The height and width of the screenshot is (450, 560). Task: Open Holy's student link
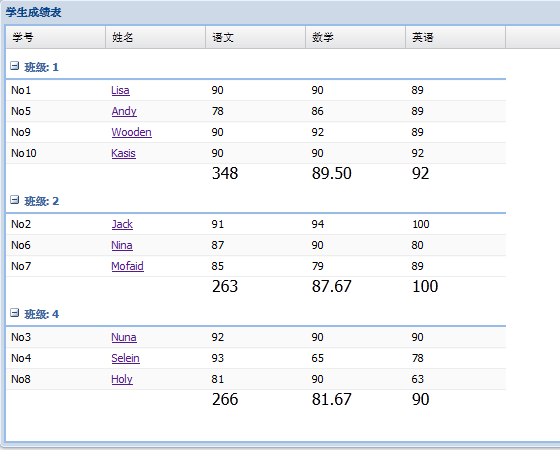(x=122, y=379)
